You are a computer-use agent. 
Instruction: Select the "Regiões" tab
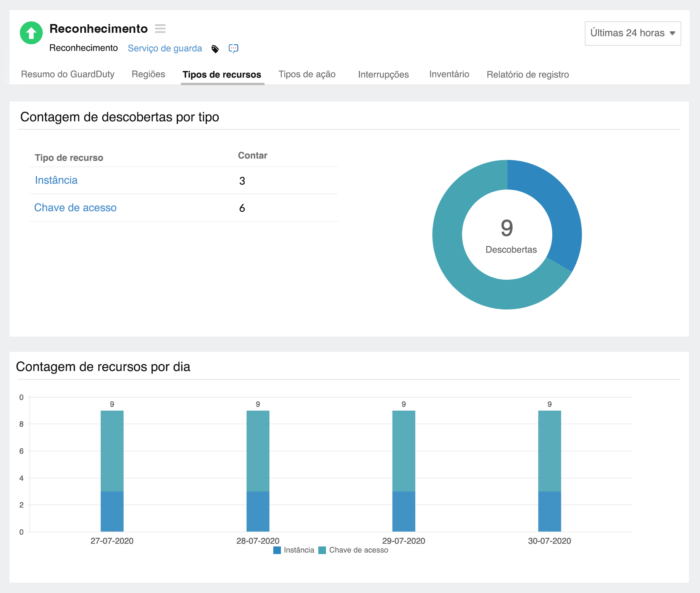(148, 74)
